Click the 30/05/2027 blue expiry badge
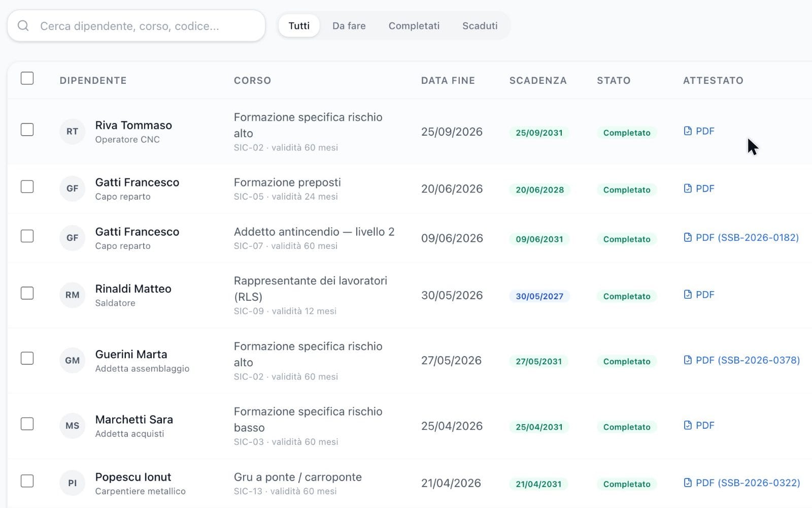 (x=539, y=296)
